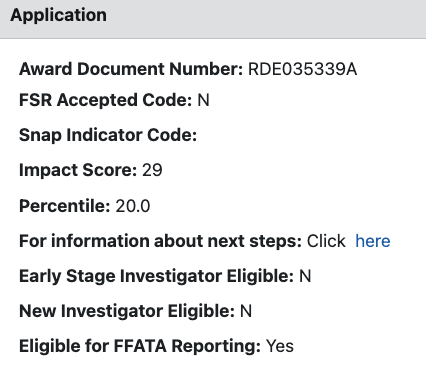Select the FFATA Reporting value Yes
Viewport: 426px width, 374px height.
(x=280, y=346)
